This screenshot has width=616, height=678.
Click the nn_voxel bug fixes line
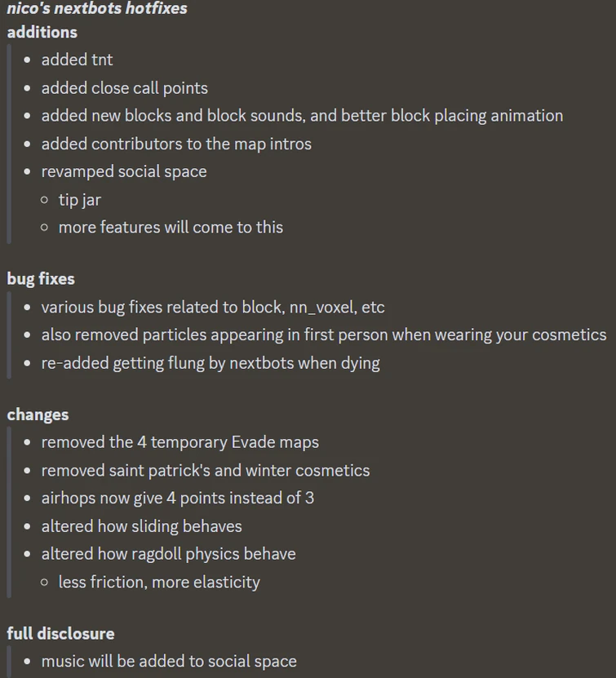tap(213, 308)
